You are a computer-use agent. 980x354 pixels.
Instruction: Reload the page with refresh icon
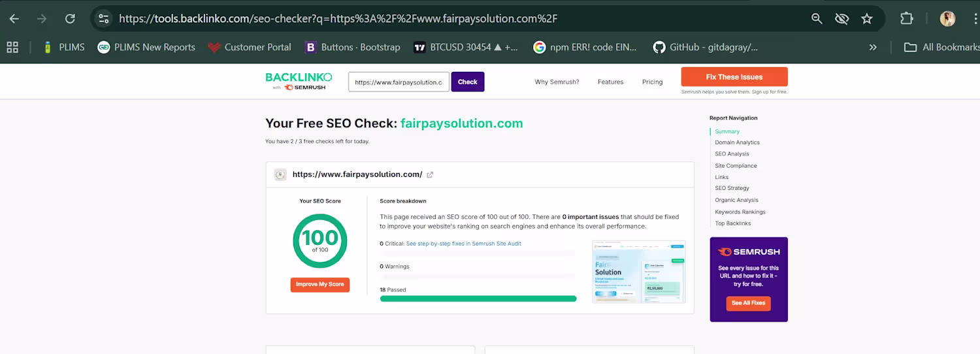(70, 19)
